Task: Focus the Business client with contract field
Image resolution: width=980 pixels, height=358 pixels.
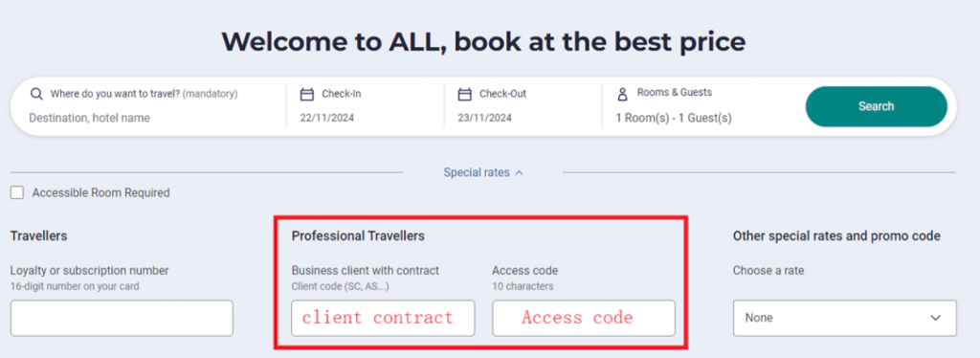Action: point(383,318)
